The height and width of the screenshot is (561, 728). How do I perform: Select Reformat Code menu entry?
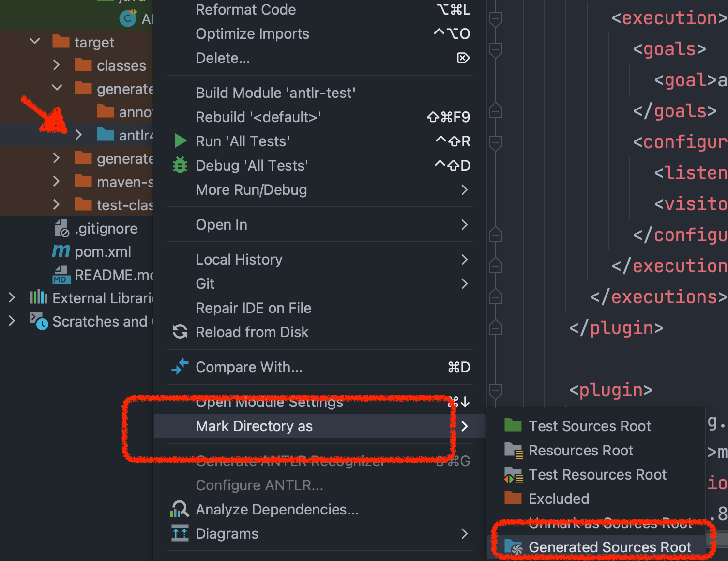[x=245, y=10]
